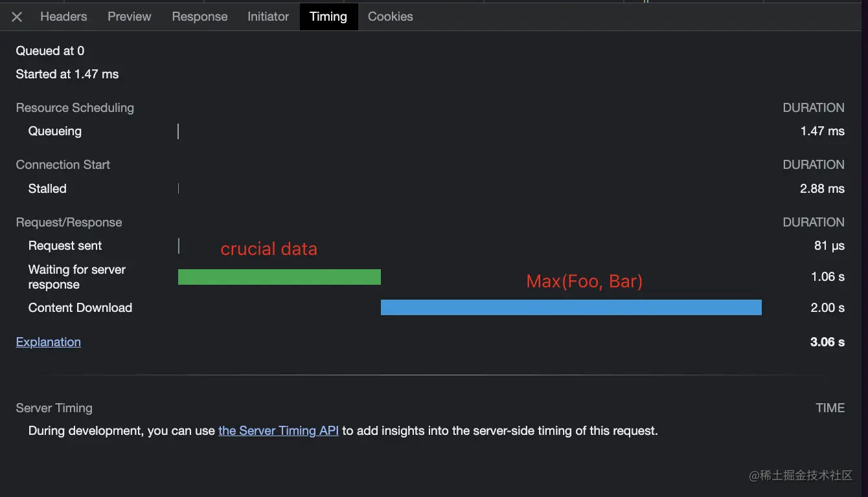Screen dimensions: 868x497
Task: Select the Resource Scheduling heading
Action: [x=75, y=108]
